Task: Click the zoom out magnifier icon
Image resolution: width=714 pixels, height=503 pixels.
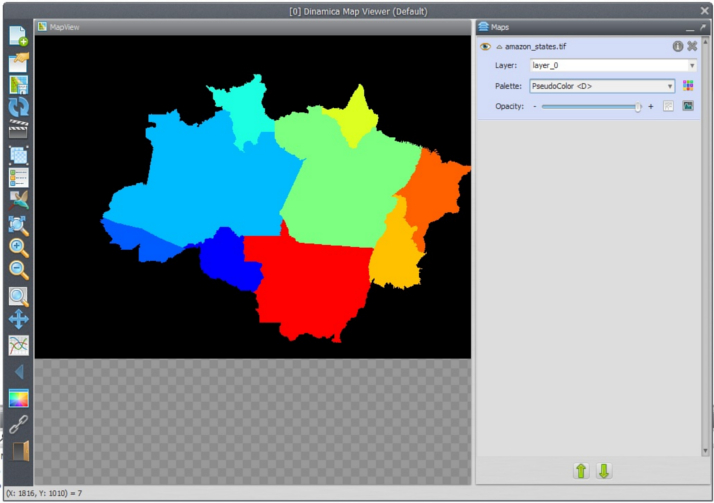Action: 18,270
